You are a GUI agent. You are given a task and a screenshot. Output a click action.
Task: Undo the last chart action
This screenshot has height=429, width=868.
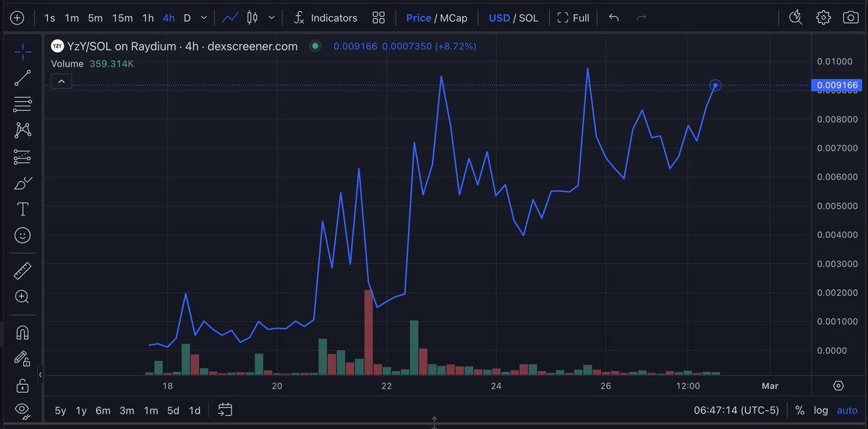click(613, 17)
